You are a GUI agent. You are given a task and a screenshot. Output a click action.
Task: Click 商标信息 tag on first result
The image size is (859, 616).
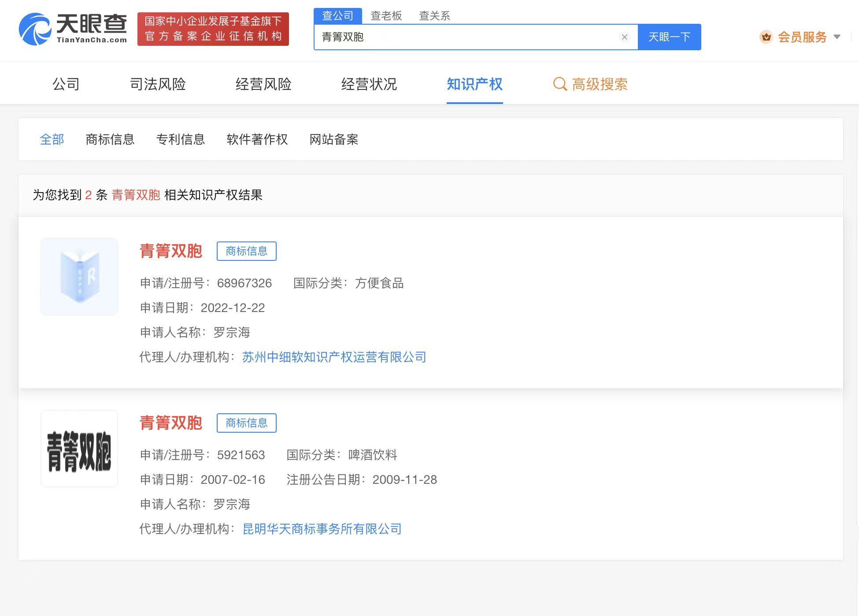[247, 251]
